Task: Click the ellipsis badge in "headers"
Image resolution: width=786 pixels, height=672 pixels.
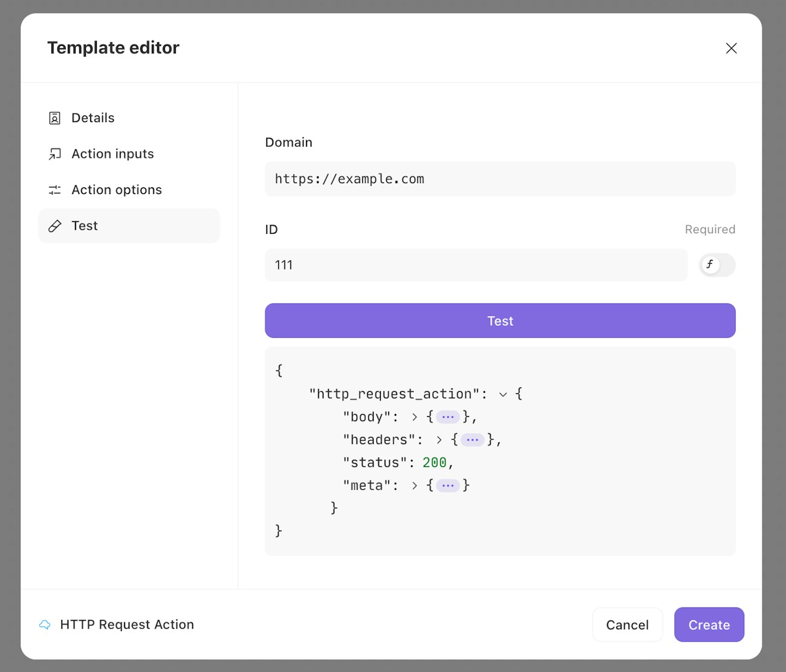Action: (x=472, y=440)
